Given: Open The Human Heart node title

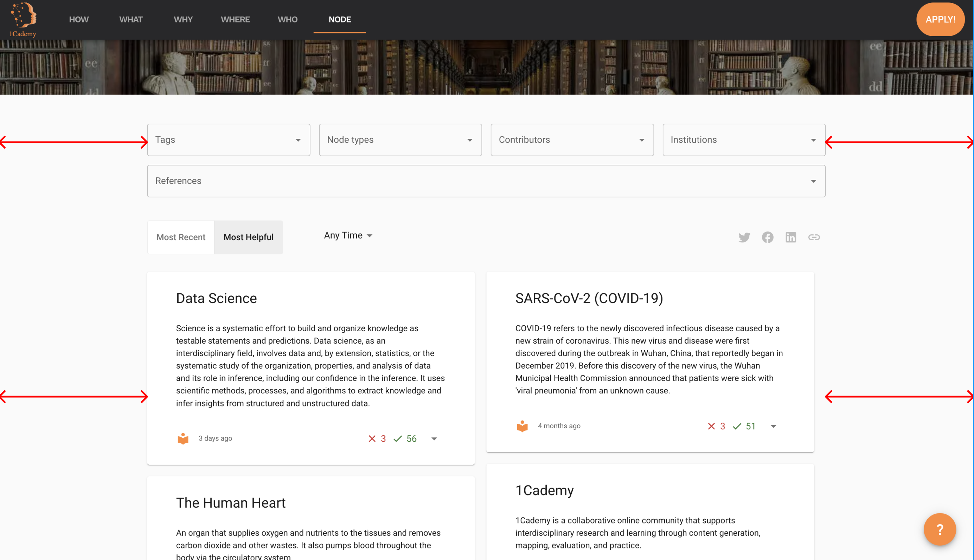Looking at the screenshot, I should click(231, 503).
